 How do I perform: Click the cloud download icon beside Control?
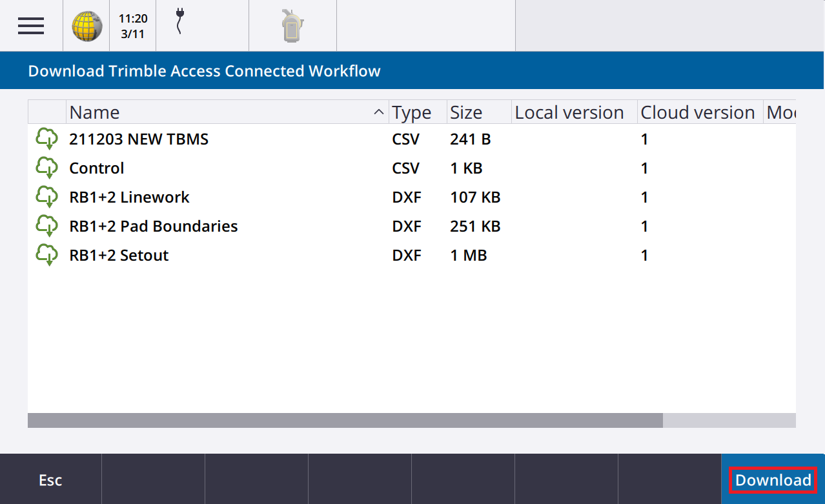(46, 168)
